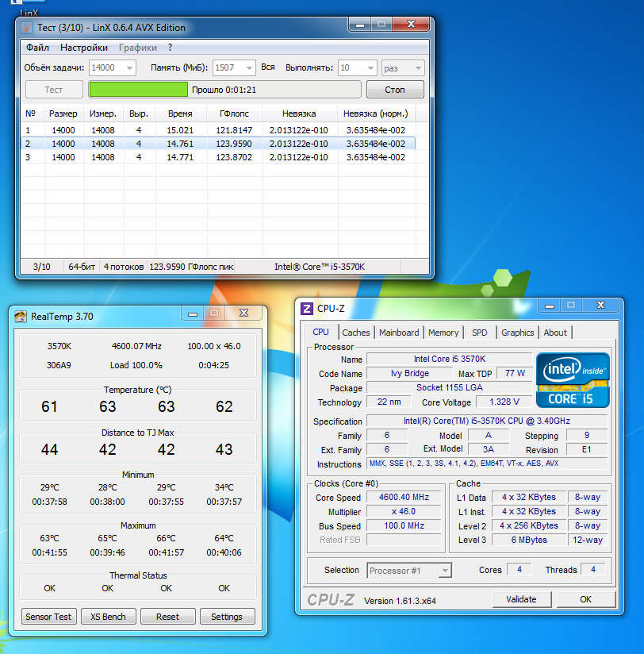Viewport: 644px width, 654px height.
Task: Close the RealTemp window
Action: click(x=243, y=314)
